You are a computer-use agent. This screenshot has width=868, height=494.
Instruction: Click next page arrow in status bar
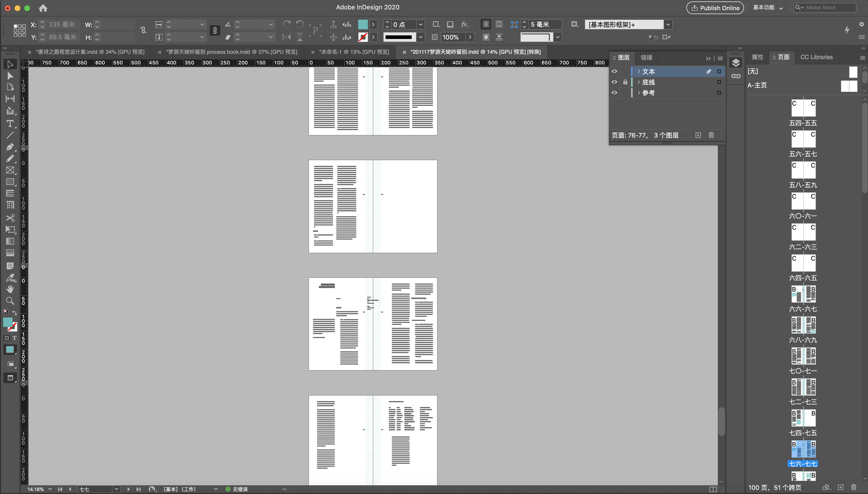(x=128, y=489)
